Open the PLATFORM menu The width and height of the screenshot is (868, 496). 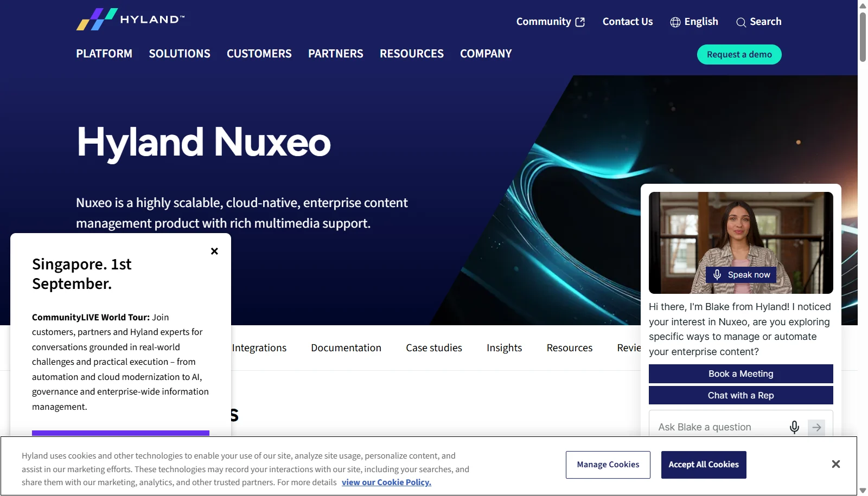(104, 54)
